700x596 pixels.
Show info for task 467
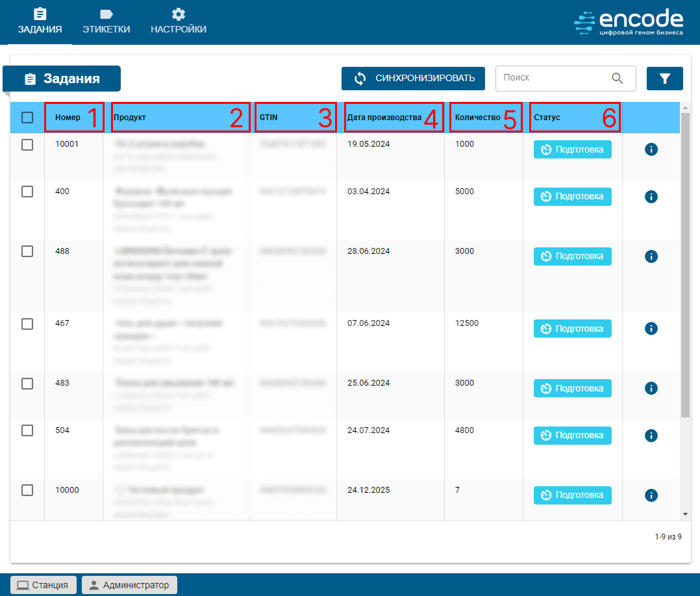(651, 329)
